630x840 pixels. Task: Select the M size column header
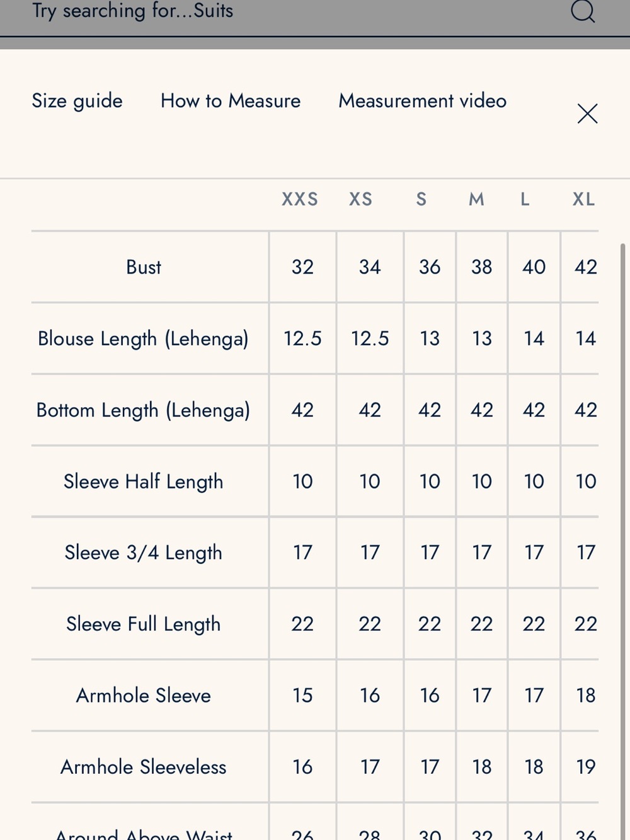point(476,199)
